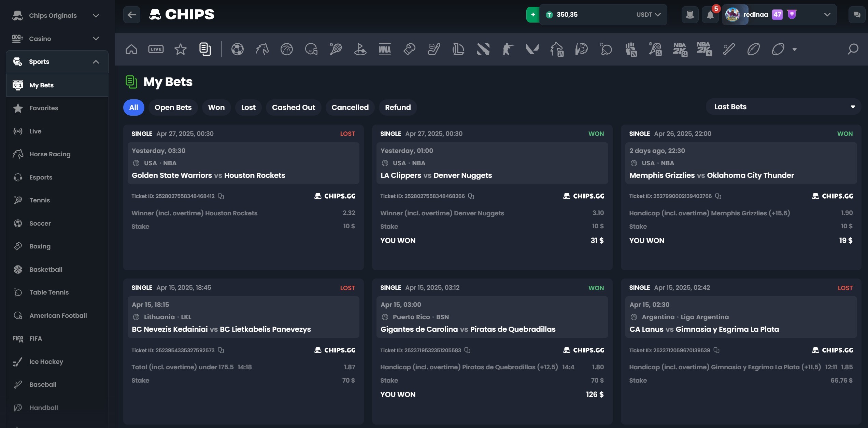Select the League of Legends icon
The height and width of the screenshot is (428, 868).
point(458,49)
